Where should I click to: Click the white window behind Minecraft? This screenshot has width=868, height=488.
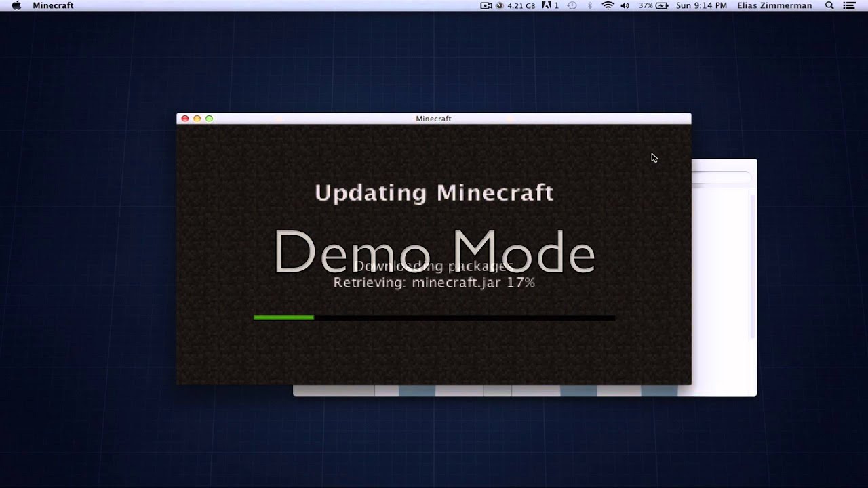point(724,278)
